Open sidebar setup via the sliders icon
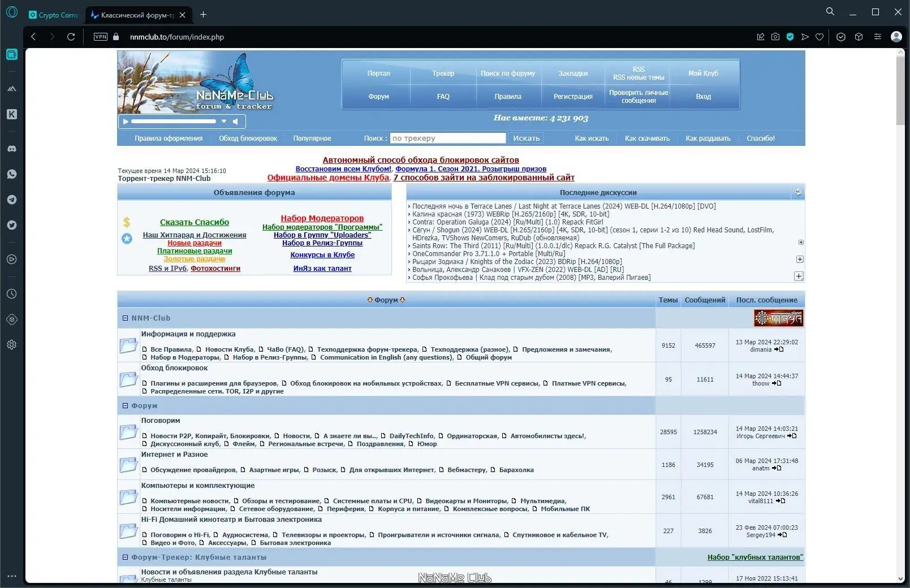The height and width of the screenshot is (588, 910). point(878,36)
